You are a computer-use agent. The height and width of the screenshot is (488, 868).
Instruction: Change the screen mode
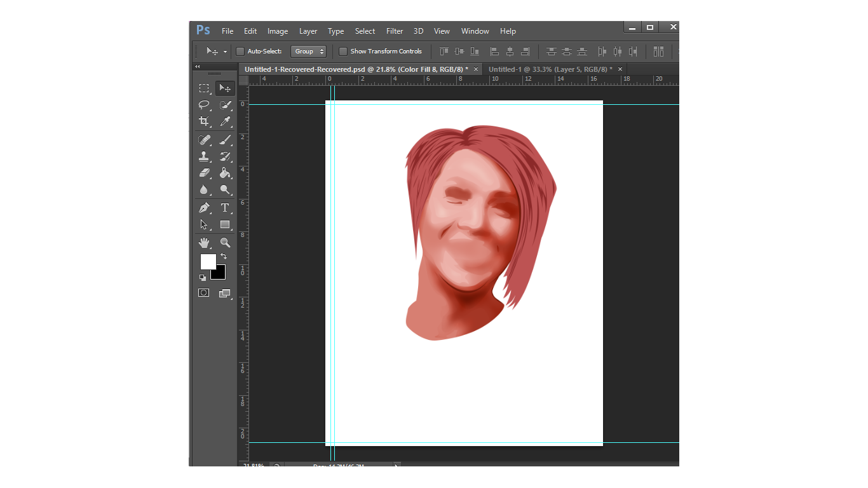coord(225,293)
